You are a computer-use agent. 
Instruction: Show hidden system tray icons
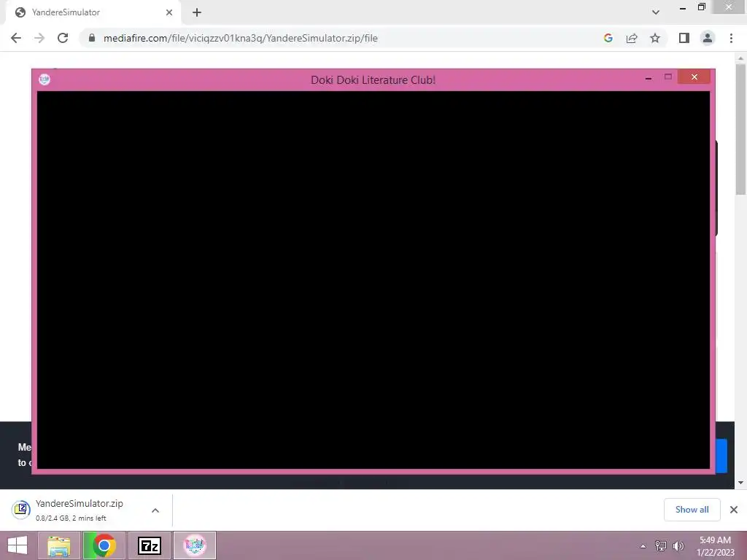pos(643,545)
